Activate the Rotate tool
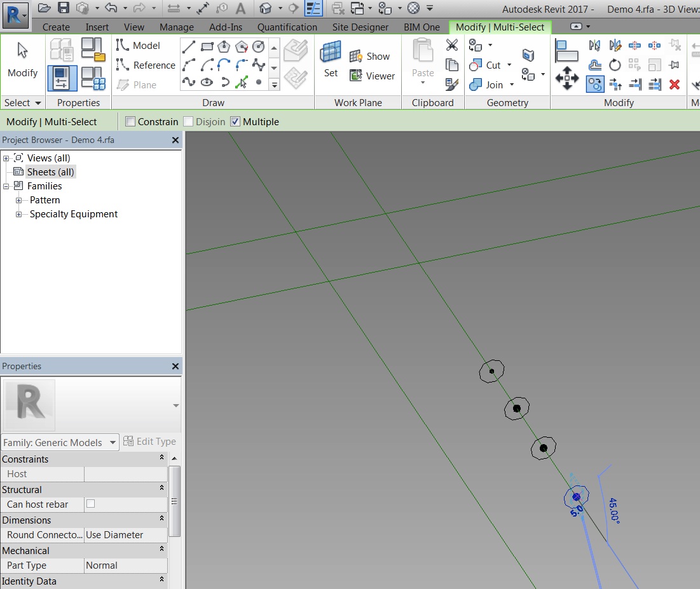The height and width of the screenshot is (589, 700). click(615, 65)
